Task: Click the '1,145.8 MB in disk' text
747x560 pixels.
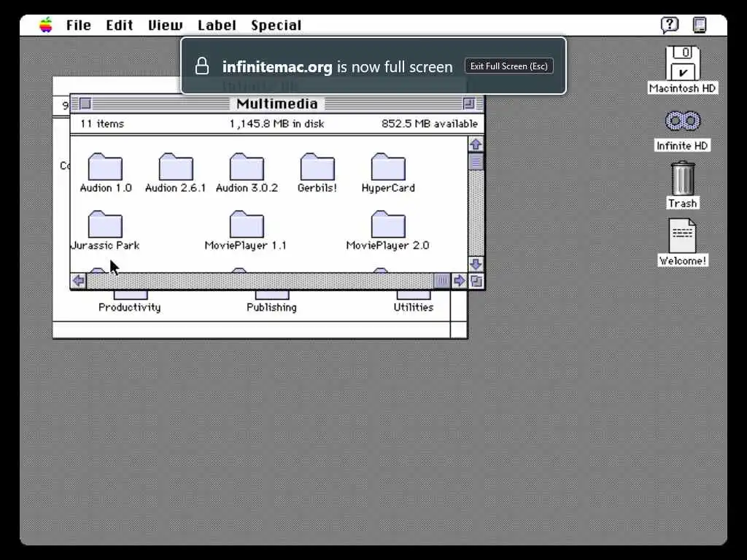Action: click(x=276, y=124)
